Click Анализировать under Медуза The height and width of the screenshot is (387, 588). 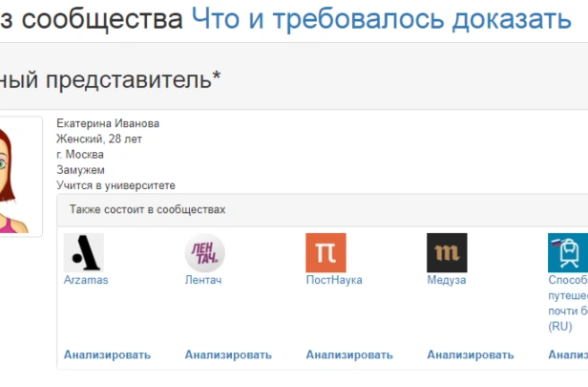471,355
